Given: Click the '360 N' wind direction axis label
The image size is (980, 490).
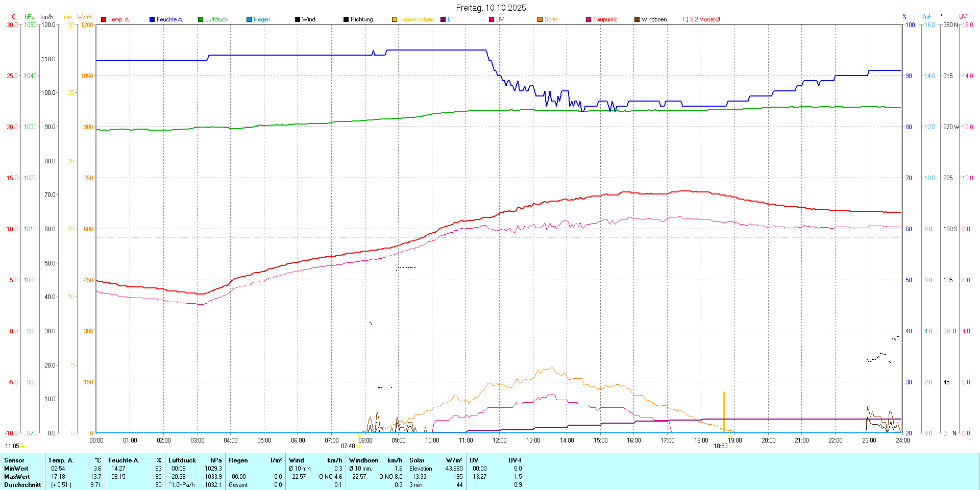Looking at the screenshot, I should tap(951, 25).
